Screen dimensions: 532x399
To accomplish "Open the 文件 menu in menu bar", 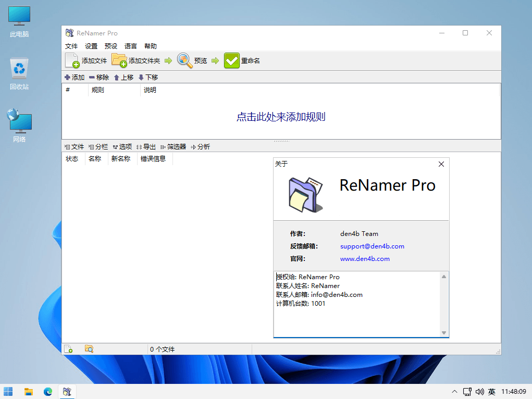I will point(71,46).
